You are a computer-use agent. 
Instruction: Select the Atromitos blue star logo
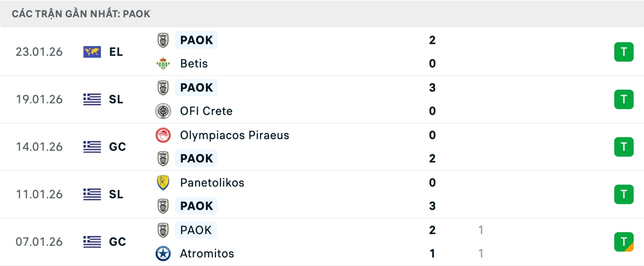point(163,254)
